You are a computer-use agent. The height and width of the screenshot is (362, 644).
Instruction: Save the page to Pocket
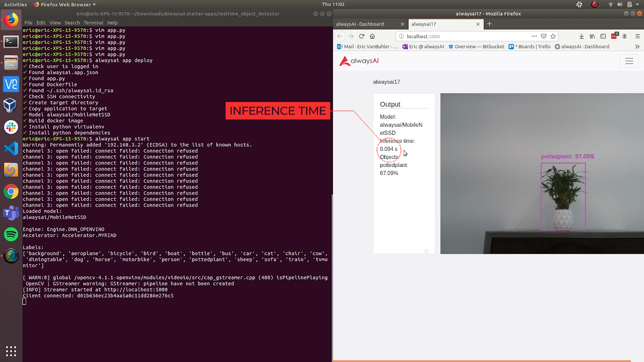(x=544, y=36)
